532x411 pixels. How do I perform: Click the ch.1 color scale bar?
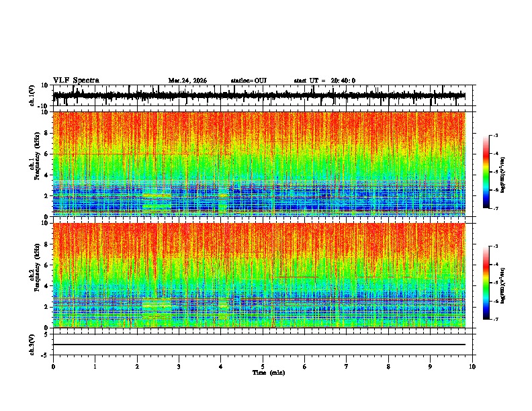pyautogui.click(x=486, y=172)
